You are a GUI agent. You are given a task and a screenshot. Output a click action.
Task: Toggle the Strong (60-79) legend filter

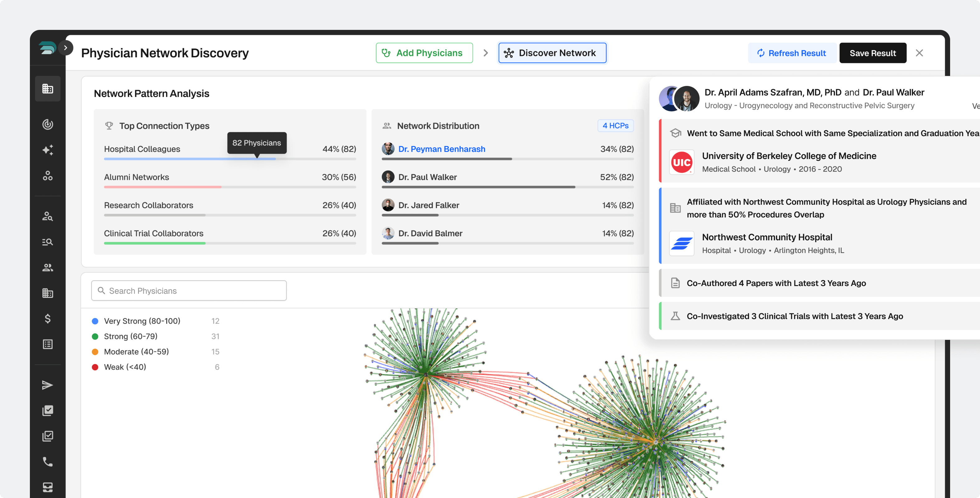[155, 336]
